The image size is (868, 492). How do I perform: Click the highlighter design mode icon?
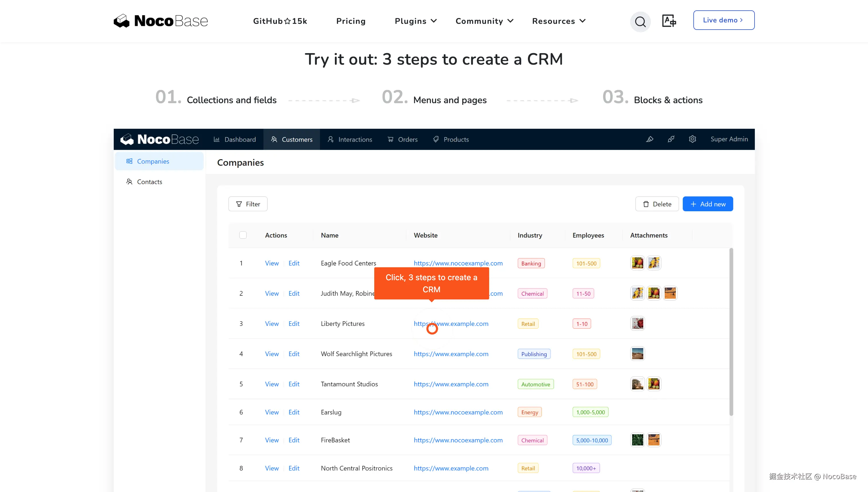pos(649,139)
